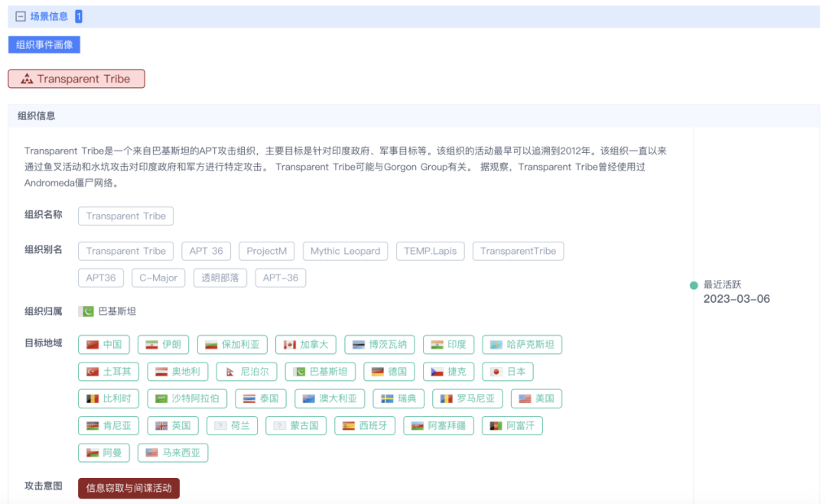Screen dimensions: 826x504
Task: Click the China flag icon
Action: click(93, 345)
